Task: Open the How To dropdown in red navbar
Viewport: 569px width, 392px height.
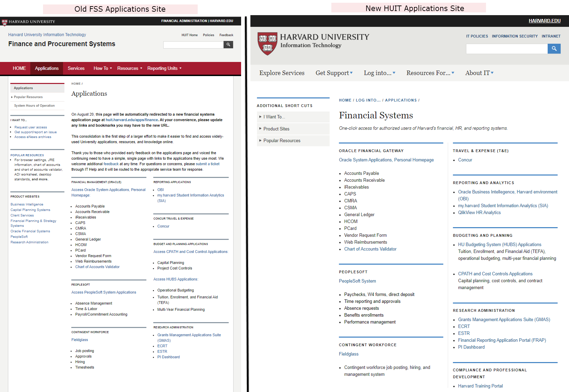Action: [103, 68]
